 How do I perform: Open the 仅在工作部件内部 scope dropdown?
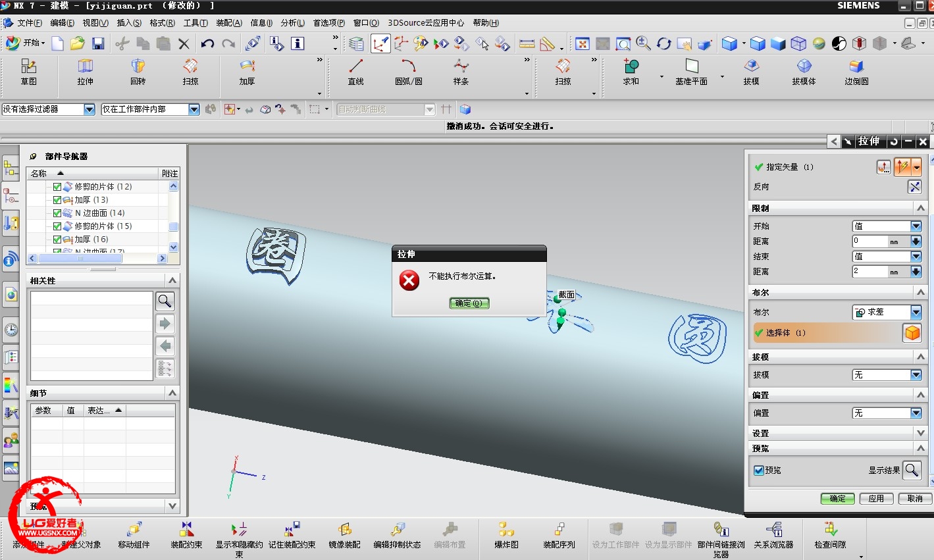click(194, 109)
